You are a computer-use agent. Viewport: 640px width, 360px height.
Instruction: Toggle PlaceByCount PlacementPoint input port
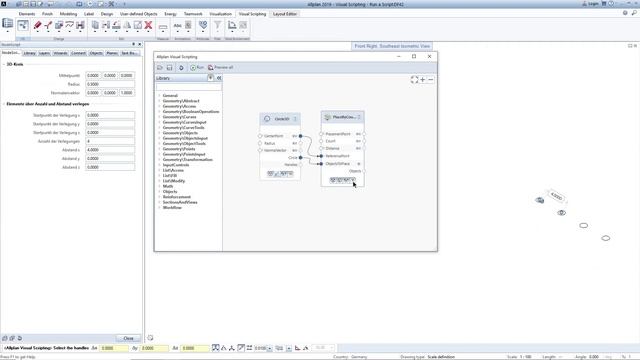coord(321,134)
